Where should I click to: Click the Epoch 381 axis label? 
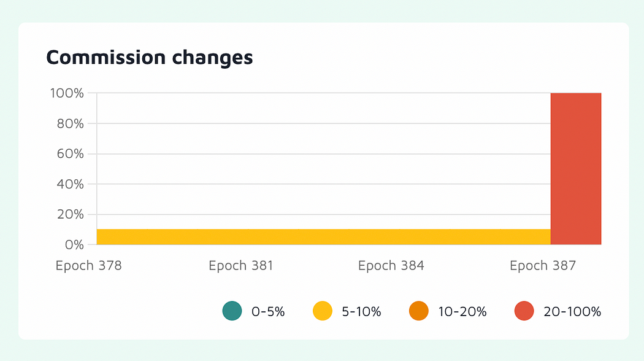(x=240, y=266)
